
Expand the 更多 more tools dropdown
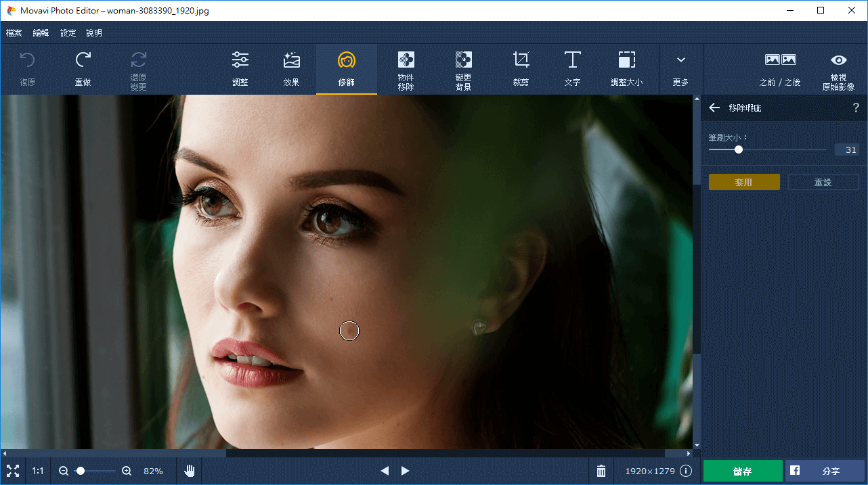coord(680,68)
